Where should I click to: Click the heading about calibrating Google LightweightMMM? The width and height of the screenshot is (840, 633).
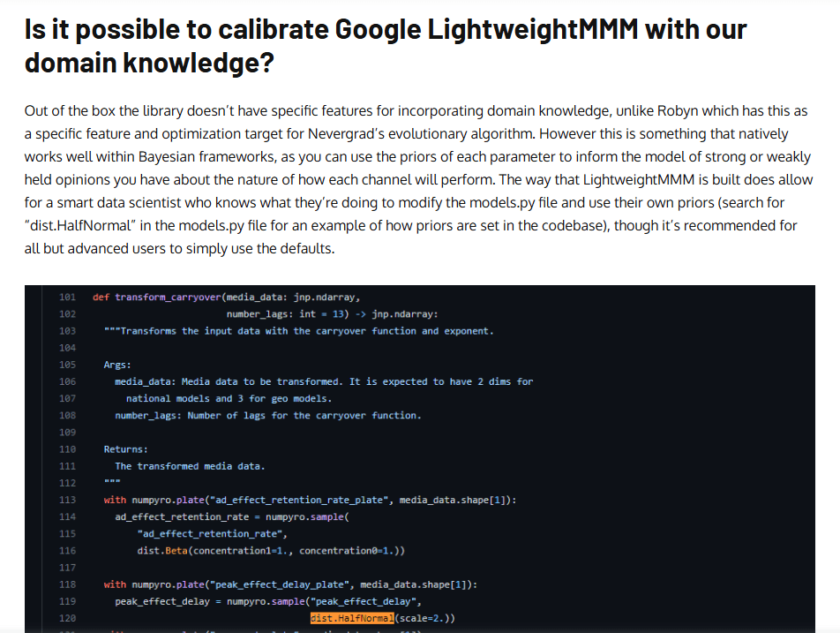pyautogui.click(x=386, y=46)
